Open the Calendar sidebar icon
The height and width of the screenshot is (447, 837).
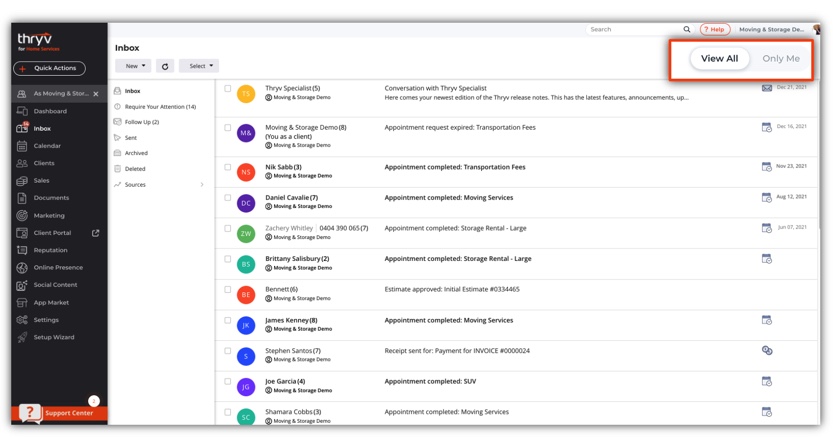pos(22,146)
